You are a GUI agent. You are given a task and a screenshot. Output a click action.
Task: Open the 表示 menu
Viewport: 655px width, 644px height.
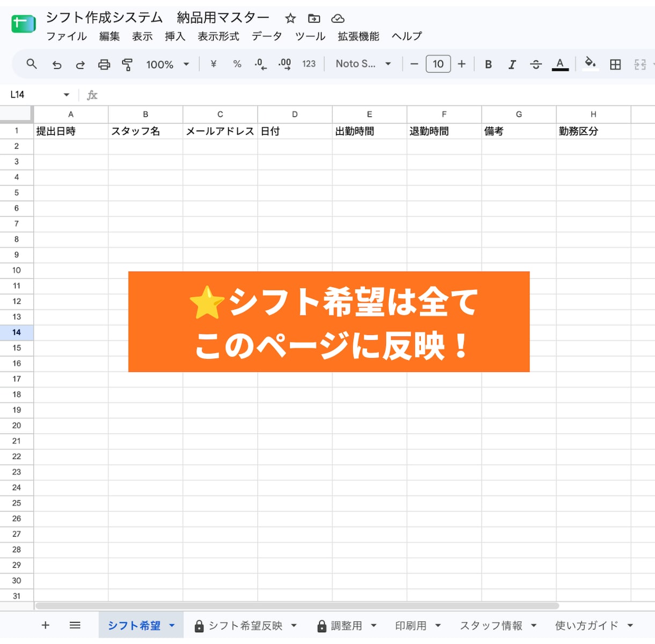[142, 36]
